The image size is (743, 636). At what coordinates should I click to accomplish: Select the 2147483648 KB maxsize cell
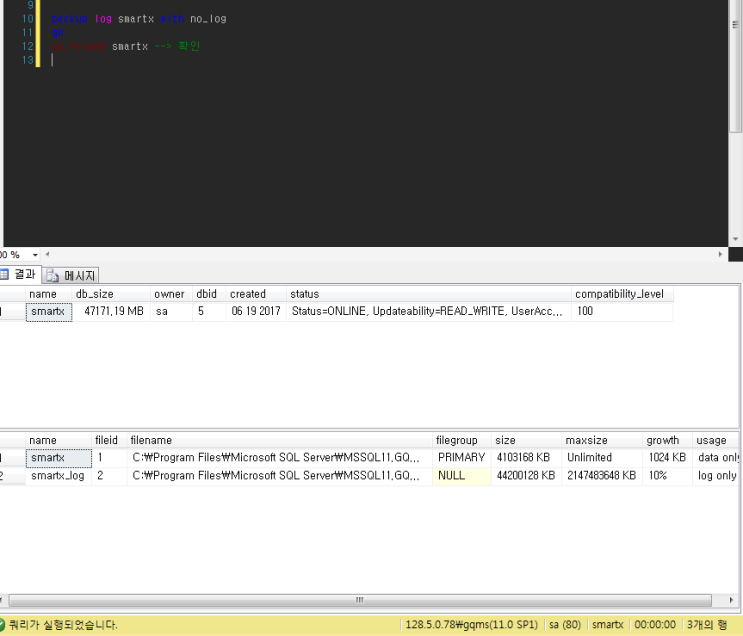click(602, 476)
